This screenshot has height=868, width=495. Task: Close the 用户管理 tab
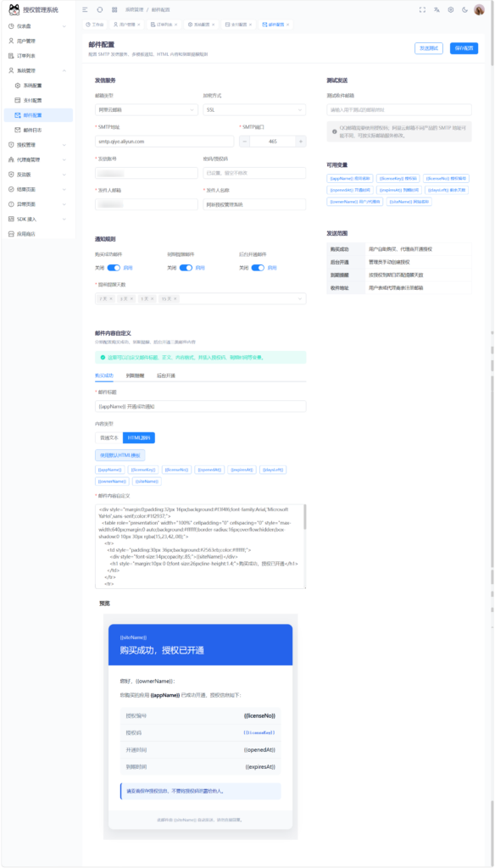(x=139, y=25)
